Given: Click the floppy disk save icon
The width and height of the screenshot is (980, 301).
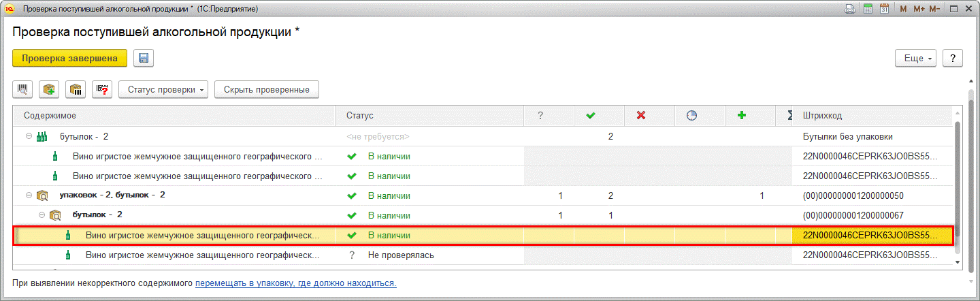Looking at the screenshot, I should 143,59.
